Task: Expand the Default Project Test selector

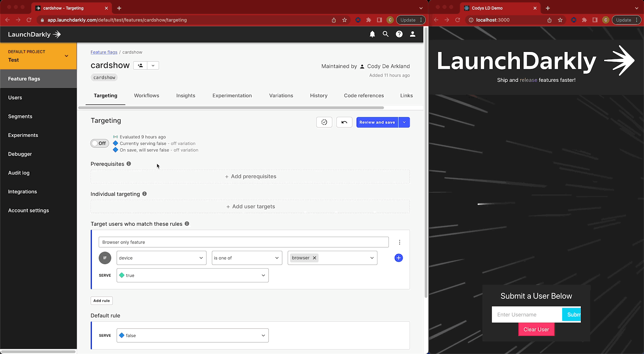Action: [x=38, y=56]
